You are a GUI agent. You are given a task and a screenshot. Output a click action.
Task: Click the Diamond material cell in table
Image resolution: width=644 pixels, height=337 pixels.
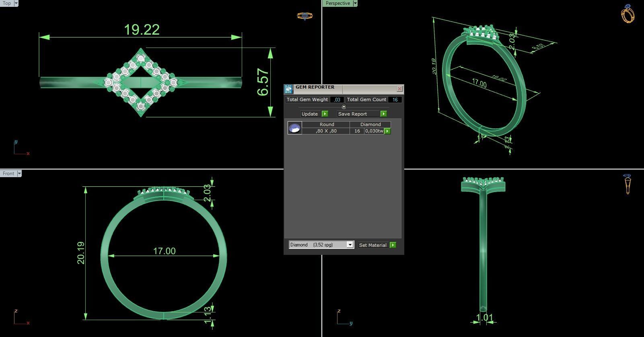pos(370,124)
